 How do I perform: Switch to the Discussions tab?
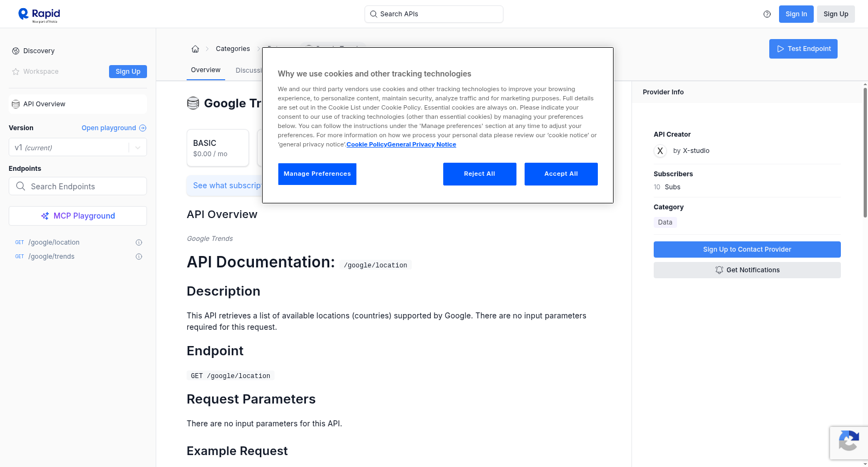coord(248,71)
